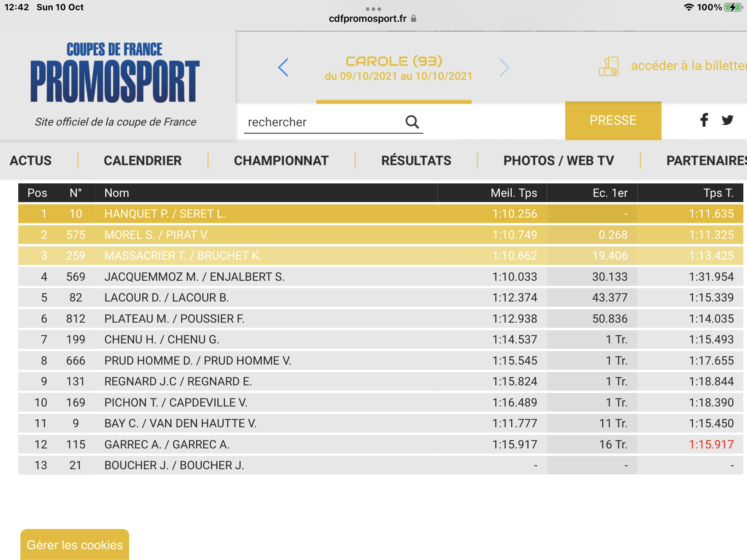The width and height of the screenshot is (747, 560).
Task: Open the Facebook page icon
Action: (x=704, y=120)
